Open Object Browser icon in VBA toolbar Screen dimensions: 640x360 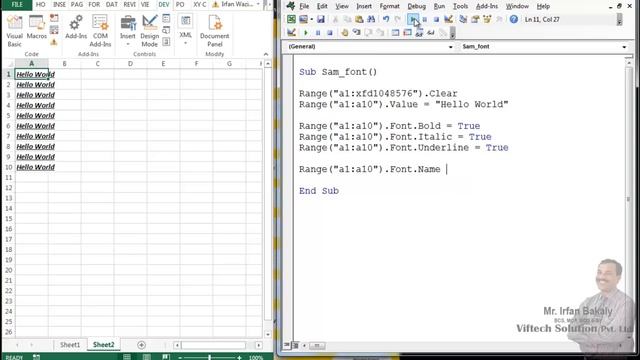tap(487, 19)
